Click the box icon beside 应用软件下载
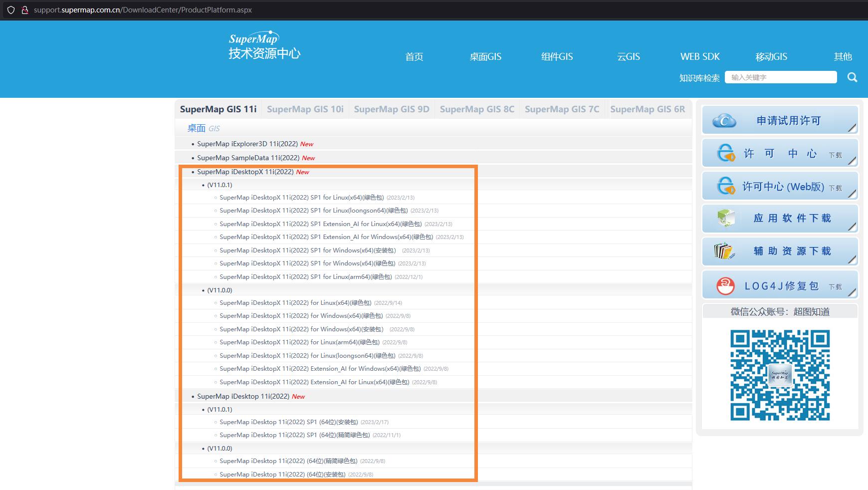 726,218
